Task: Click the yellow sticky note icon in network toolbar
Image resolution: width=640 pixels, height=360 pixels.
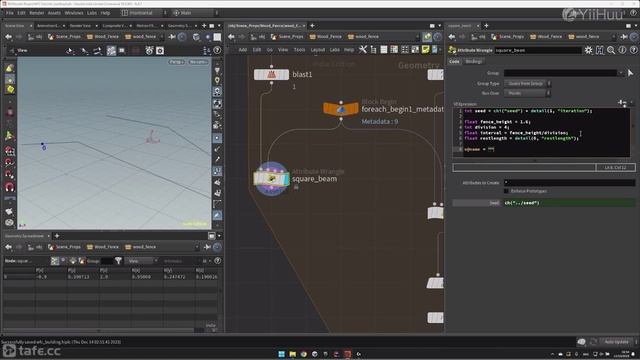Action: coord(425,50)
